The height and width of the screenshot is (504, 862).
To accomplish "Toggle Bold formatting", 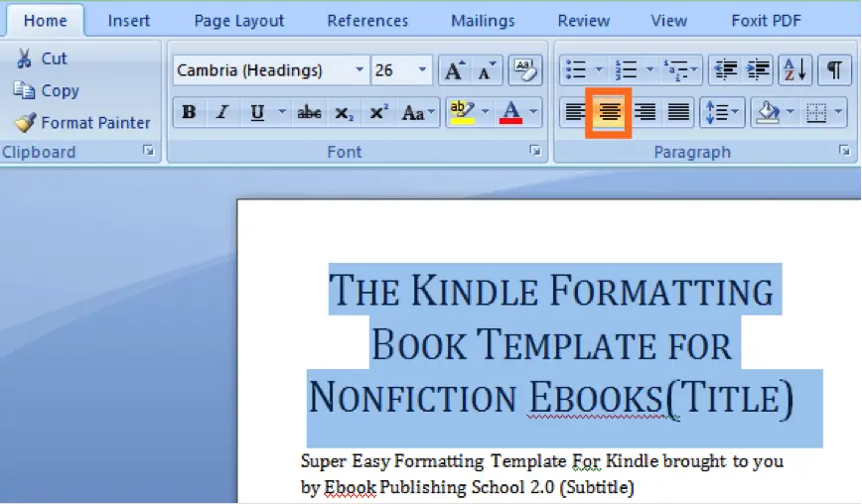I will click(x=189, y=112).
